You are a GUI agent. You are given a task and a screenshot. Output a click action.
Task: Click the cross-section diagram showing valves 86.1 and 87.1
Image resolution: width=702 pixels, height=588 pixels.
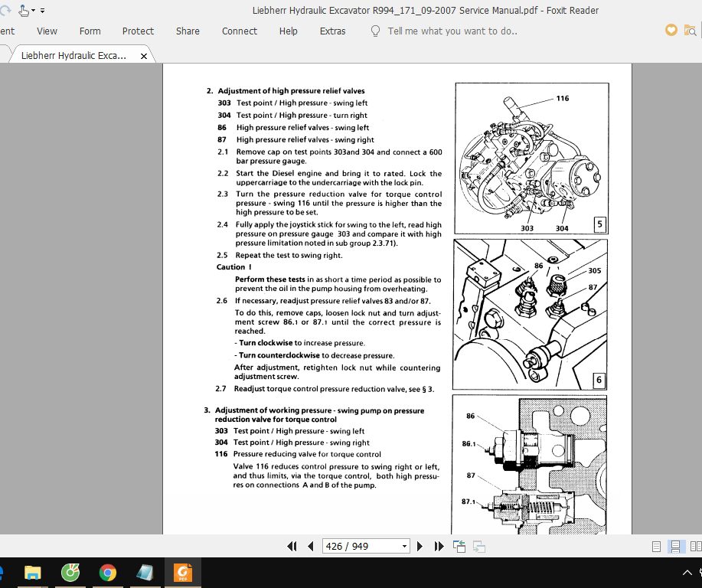529,465
